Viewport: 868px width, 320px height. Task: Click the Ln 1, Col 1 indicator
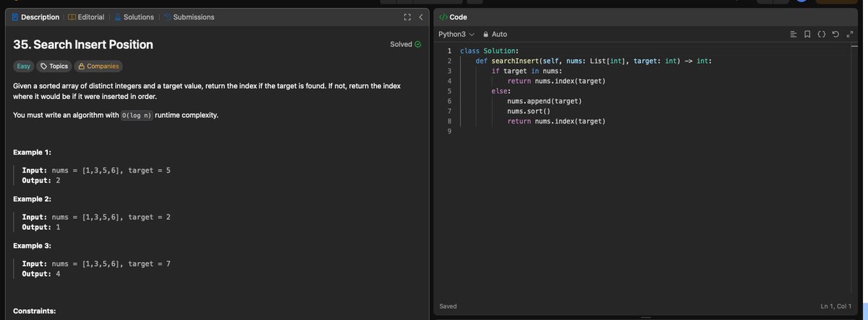pos(836,306)
